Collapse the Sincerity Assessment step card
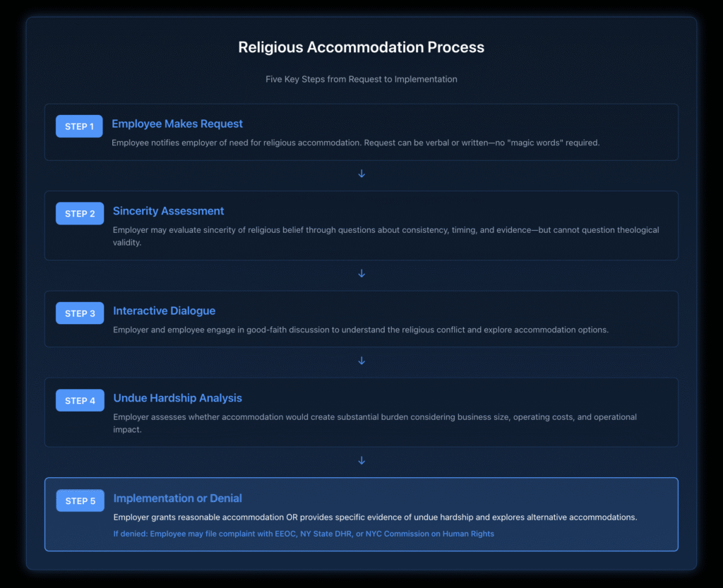Viewport: 723px width, 588px height. 361,225
